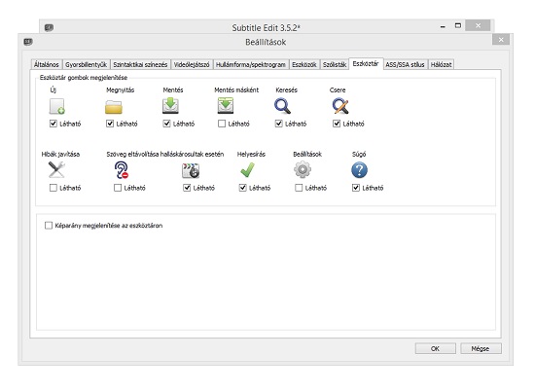Click the Keresés magnifier icon
This screenshot has height=392, width=535.
282,106
